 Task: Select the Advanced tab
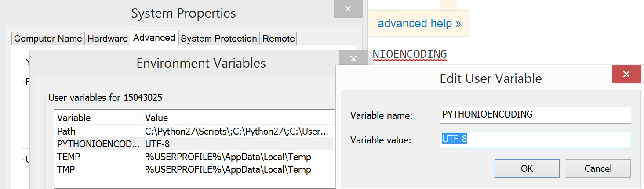[x=154, y=38]
